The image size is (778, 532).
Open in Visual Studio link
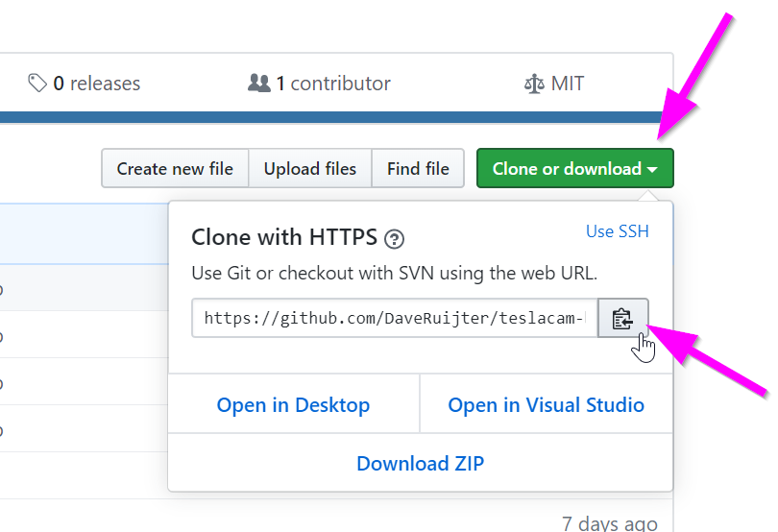pos(546,405)
